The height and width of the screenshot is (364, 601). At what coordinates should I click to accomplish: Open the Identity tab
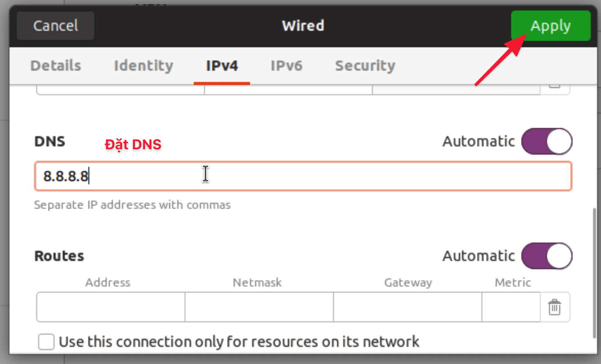pyautogui.click(x=143, y=65)
